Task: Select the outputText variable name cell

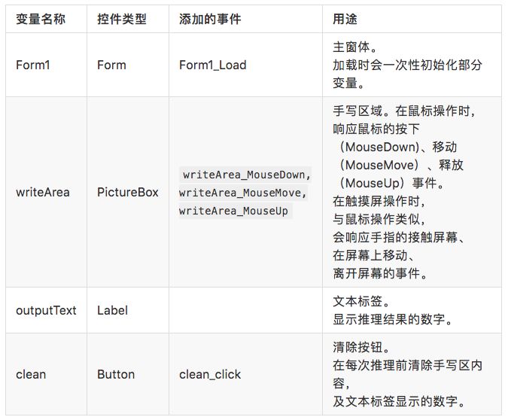Action: [x=46, y=310]
